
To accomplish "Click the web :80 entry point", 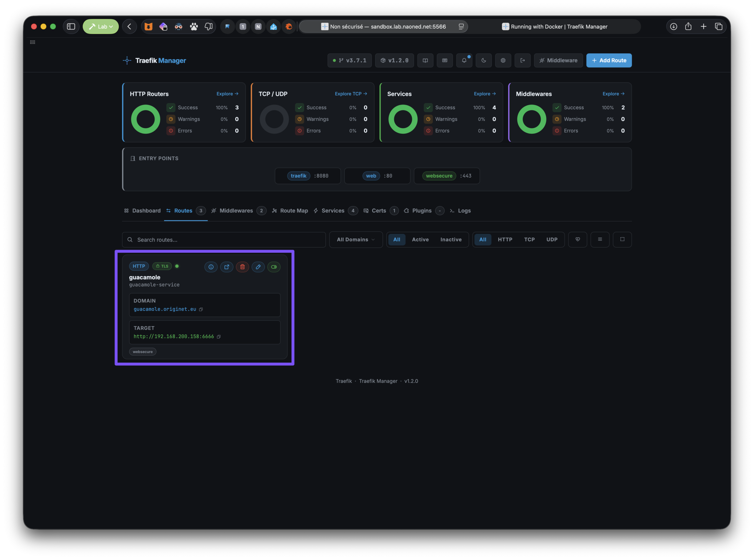I will (377, 176).
